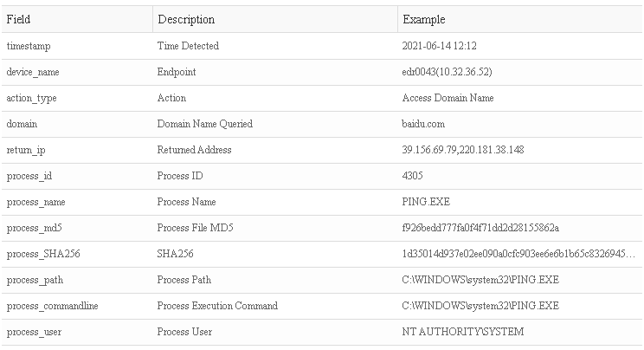Select the process_path field cell
The width and height of the screenshot is (644, 350).
35,280
